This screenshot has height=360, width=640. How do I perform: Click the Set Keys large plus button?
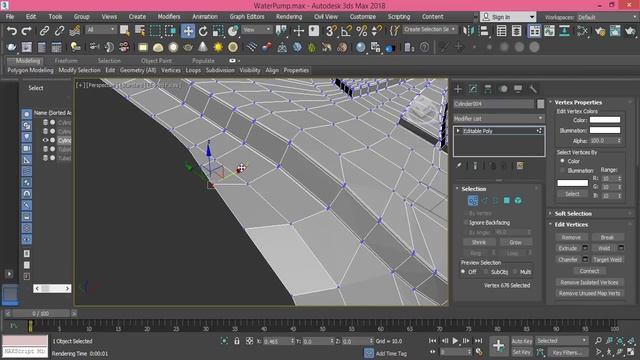498,346
